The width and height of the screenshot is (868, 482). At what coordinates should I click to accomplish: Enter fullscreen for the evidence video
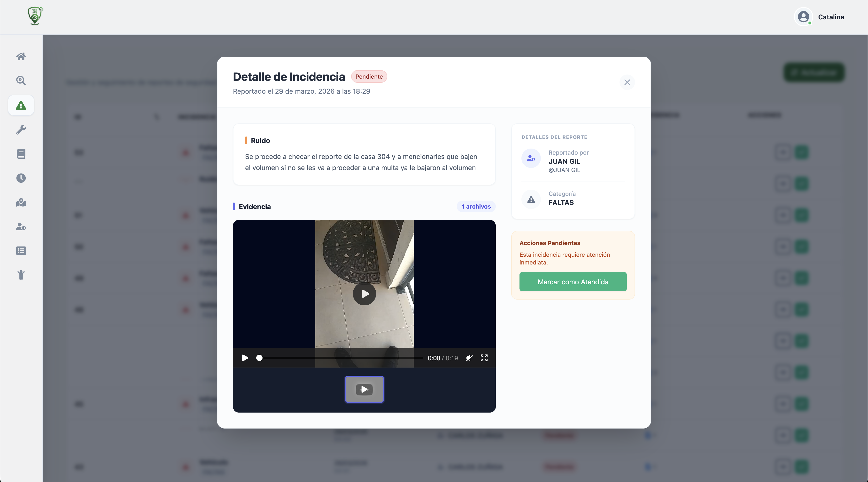pyautogui.click(x=484, y=358)
